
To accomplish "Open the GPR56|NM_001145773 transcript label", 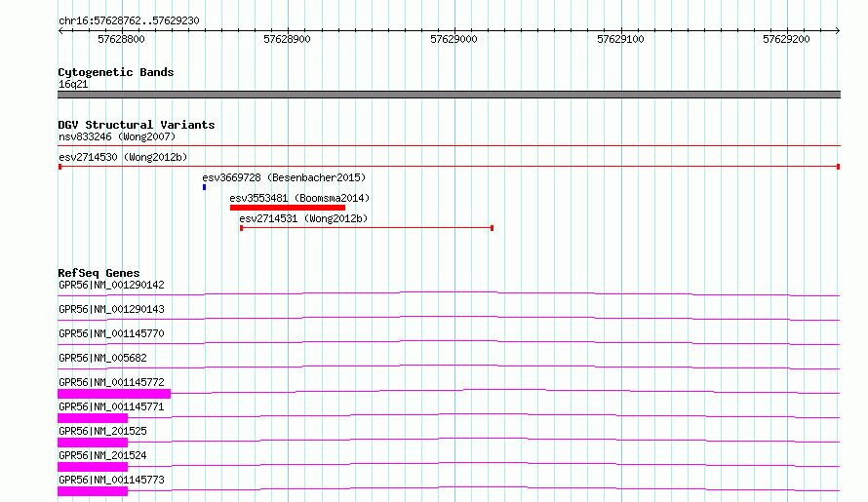I will pyautogui.click(x=111, y=480).
